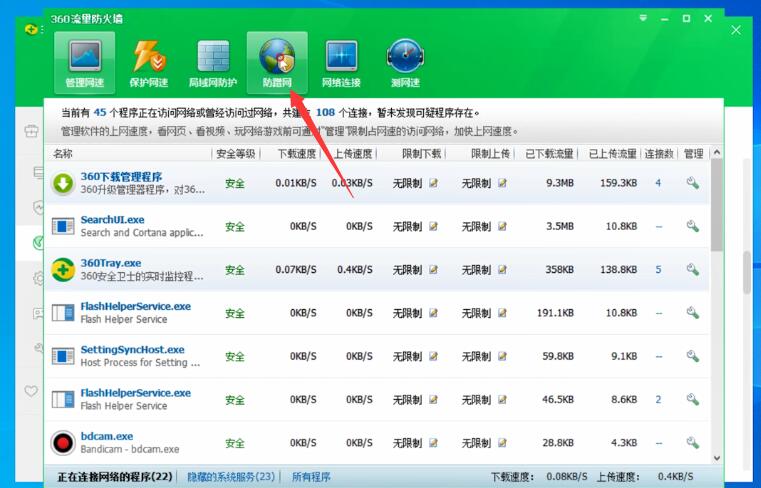Click the 安全 rating of bdcam.exe
The height and width of the screenshot is (488, 761).
point(235,443)
